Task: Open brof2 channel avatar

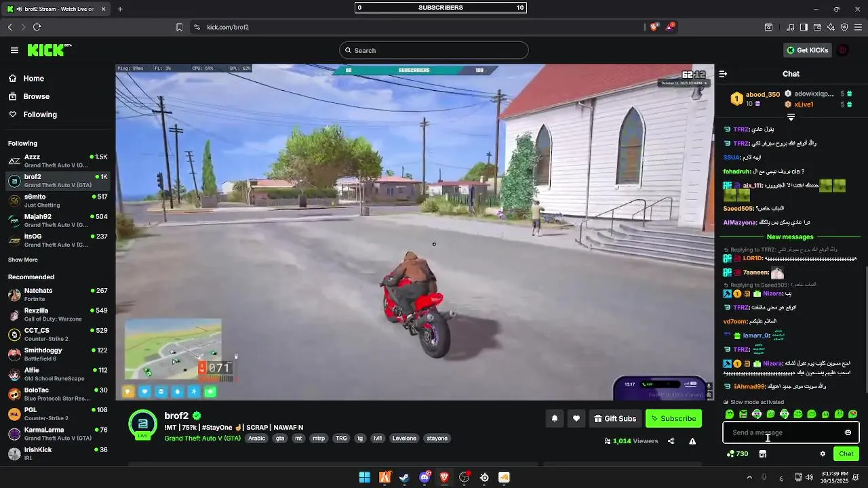Action: point(143,425)
